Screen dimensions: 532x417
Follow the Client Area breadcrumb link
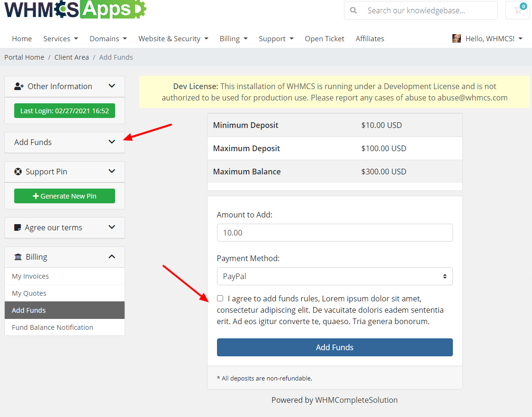(72, 57)
